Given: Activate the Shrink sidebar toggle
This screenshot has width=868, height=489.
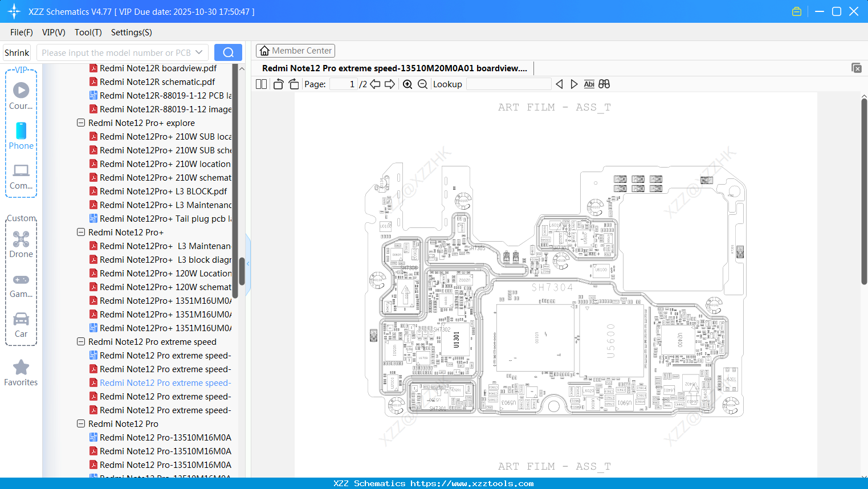Looking at the screenshot, I should coord(17,52).
